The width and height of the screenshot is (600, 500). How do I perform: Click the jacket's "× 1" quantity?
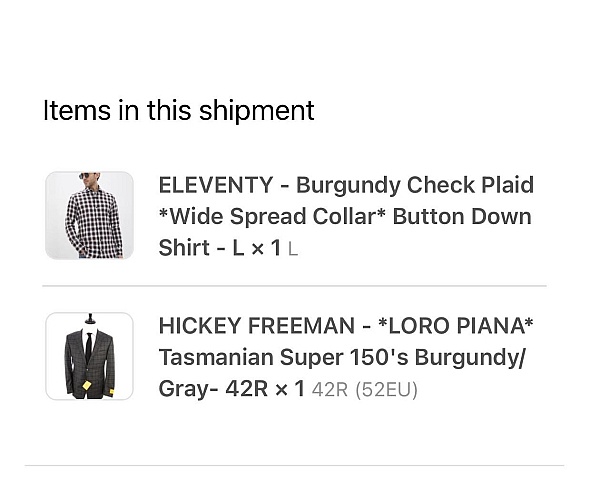point(290,389)
